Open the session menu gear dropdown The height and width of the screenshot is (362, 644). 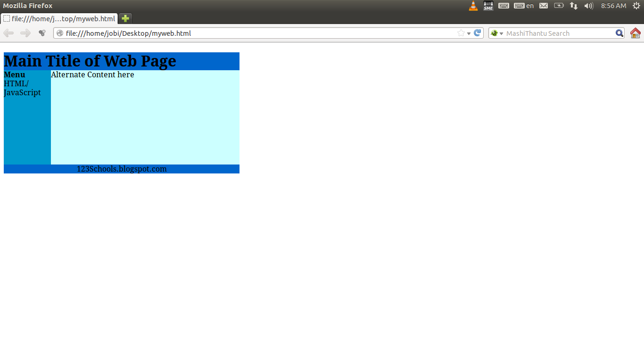point(637,6)
